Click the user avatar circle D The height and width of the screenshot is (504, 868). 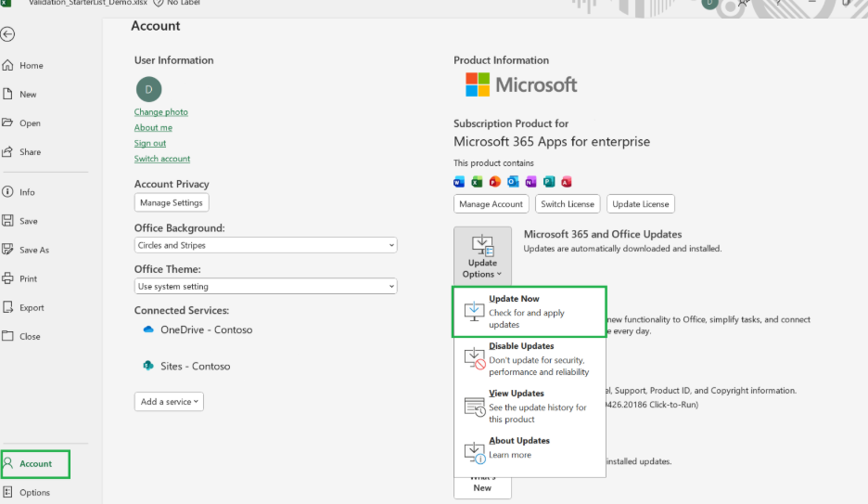click(x=149, y=89)
